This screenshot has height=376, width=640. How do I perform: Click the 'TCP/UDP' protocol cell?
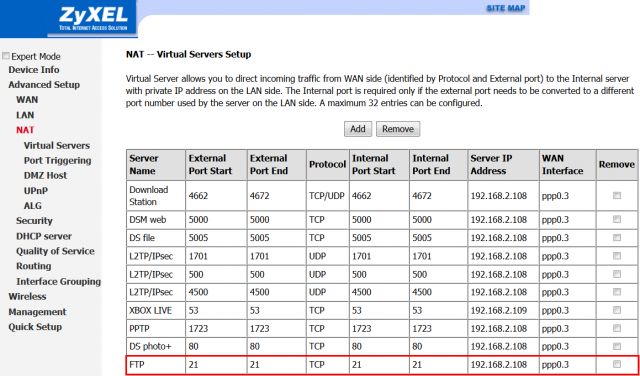(327, 196)
